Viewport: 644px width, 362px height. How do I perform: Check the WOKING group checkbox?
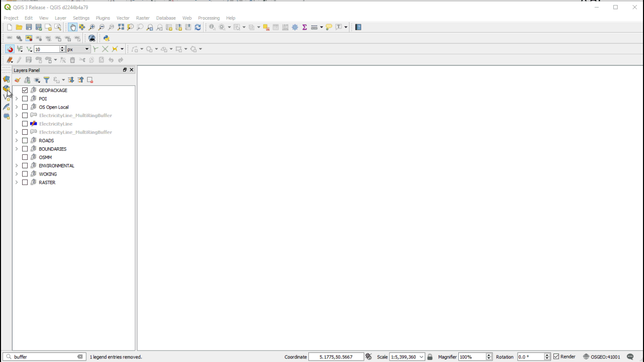25,174
